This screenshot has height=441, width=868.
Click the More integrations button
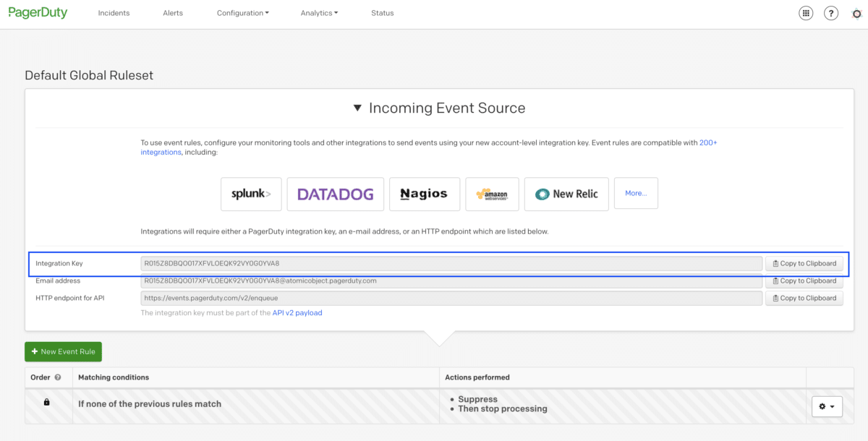click(x=636, y=193)
